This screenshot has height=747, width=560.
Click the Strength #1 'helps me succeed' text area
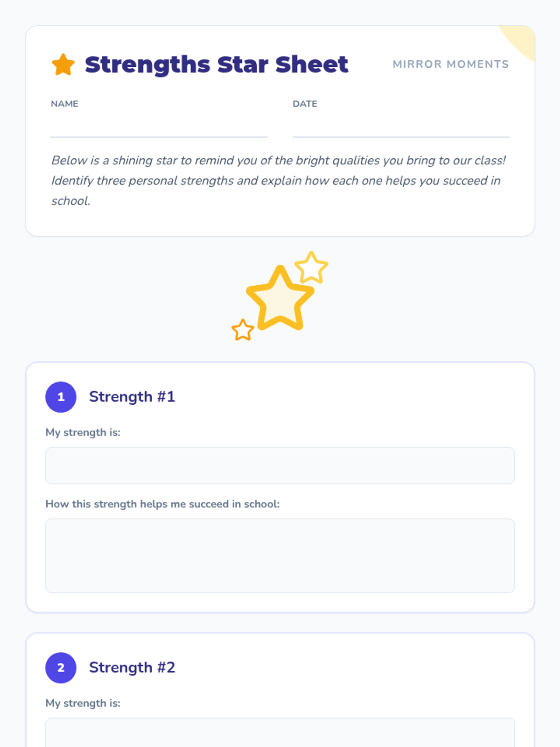click(280, 556)
